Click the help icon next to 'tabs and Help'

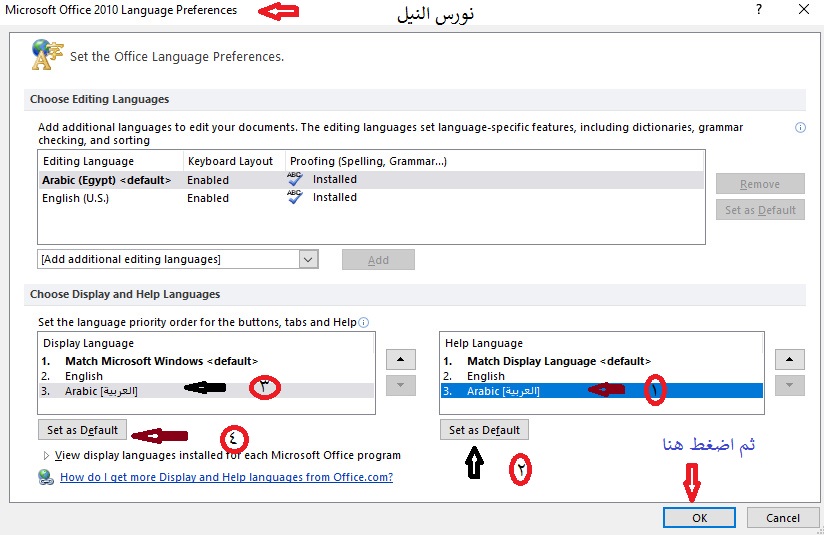pyautogui.click(x=364, y=322)
